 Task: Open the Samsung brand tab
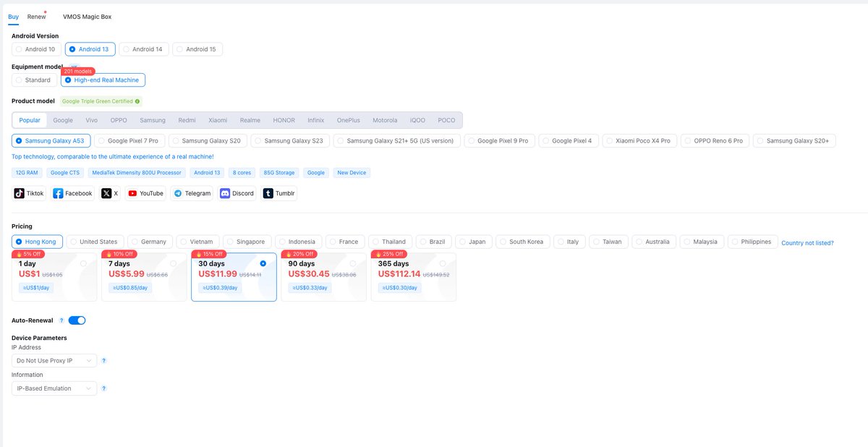153,120
